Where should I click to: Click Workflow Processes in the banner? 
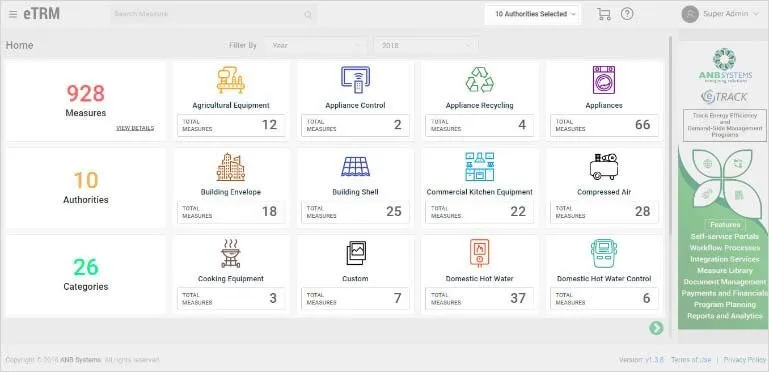pos(724,248)
